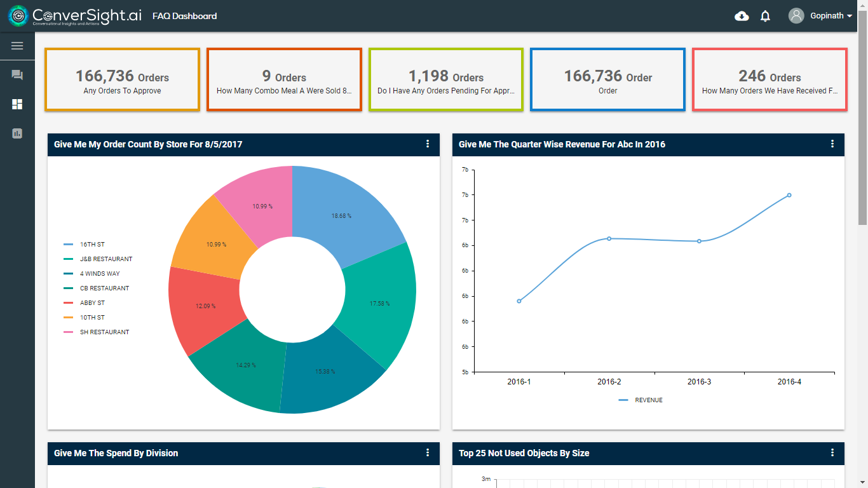Open the kebab menu on Quarter Wise Revenue card
868x488 pixels.
tap(832, 144)
